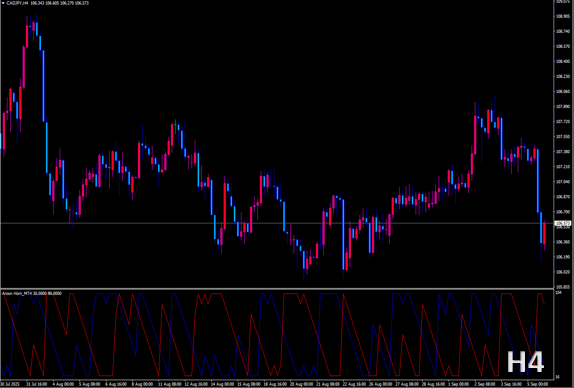Click the 108.400 price scale label
Viewport: 574px width, 388px height.
[563, 61]
